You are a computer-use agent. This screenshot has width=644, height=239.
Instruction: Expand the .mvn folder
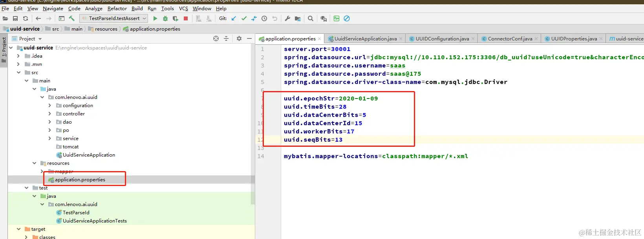[x=18, y=64]
